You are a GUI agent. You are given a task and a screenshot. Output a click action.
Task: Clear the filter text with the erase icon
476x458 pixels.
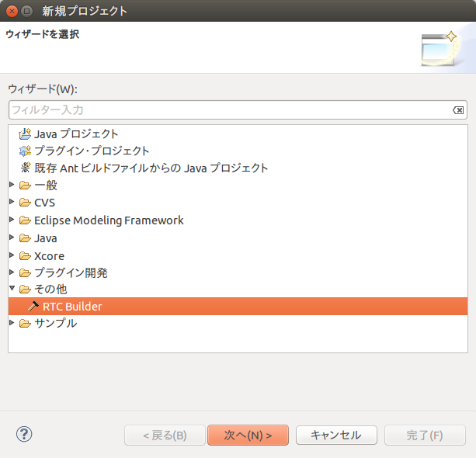coord(458,110)
